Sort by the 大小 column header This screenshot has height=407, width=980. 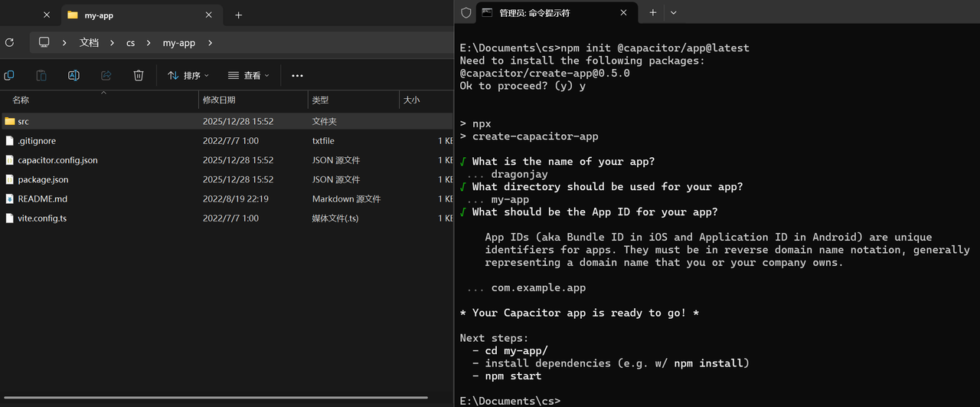click(x=426, y=100)
